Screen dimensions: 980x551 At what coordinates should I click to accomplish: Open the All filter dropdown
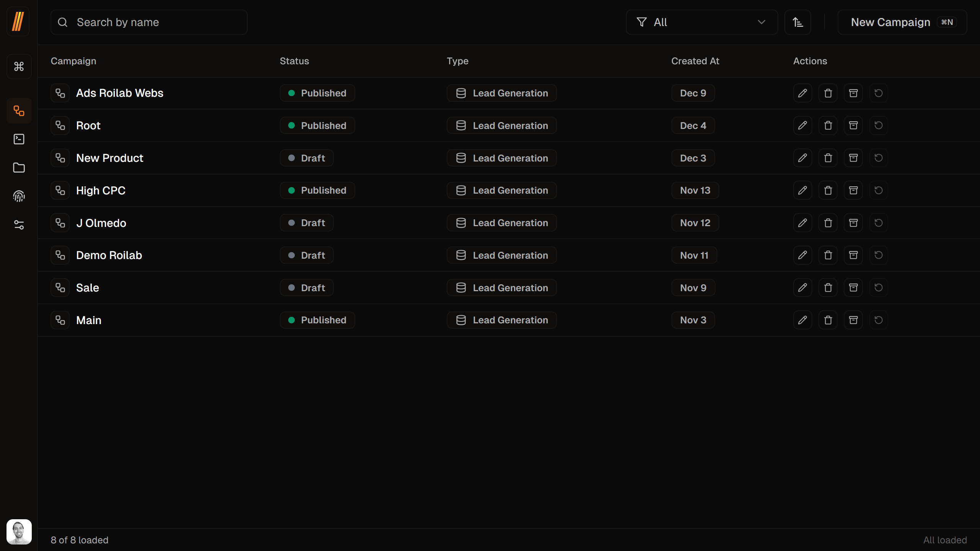tap(701, 22)
